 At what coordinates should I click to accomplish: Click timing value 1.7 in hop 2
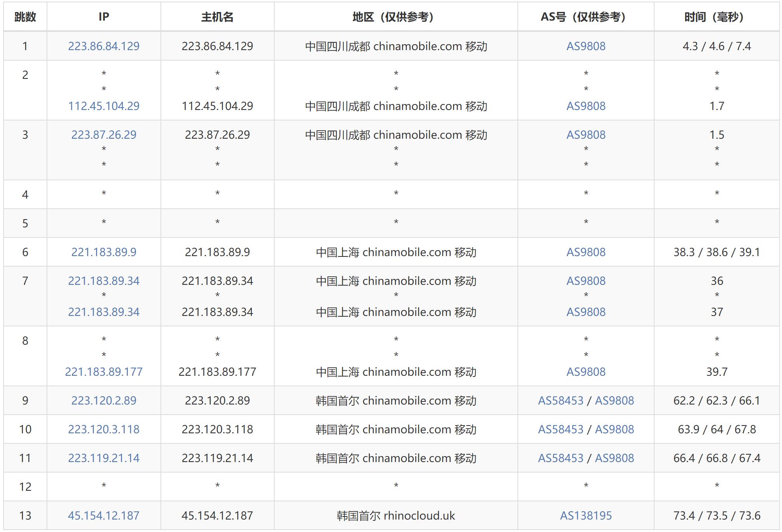click(717, 106)
